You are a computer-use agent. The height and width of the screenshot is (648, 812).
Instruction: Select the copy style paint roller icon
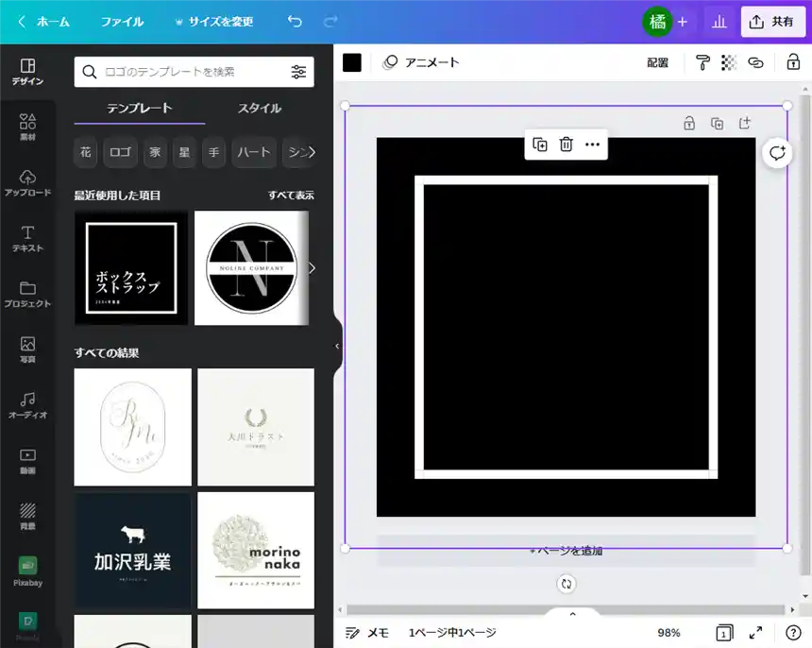pos(702,62)
